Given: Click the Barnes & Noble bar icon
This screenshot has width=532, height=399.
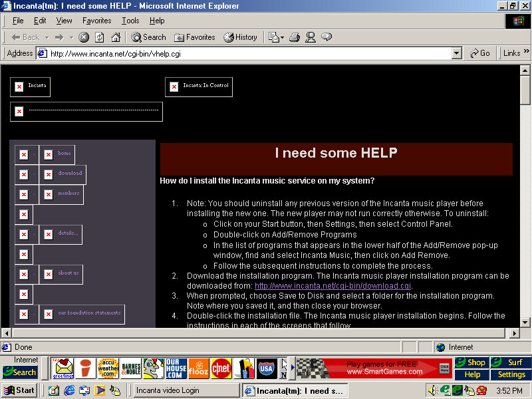Looking at the screenshot, I should point(131,368).
